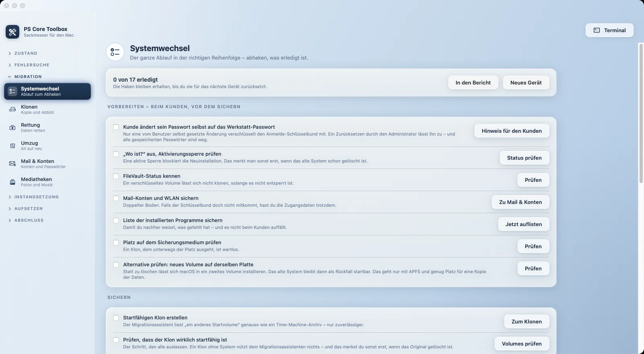
Task: Tick the 'FileVault-Status kennen' checkbox
Action: tap(116, 176)
